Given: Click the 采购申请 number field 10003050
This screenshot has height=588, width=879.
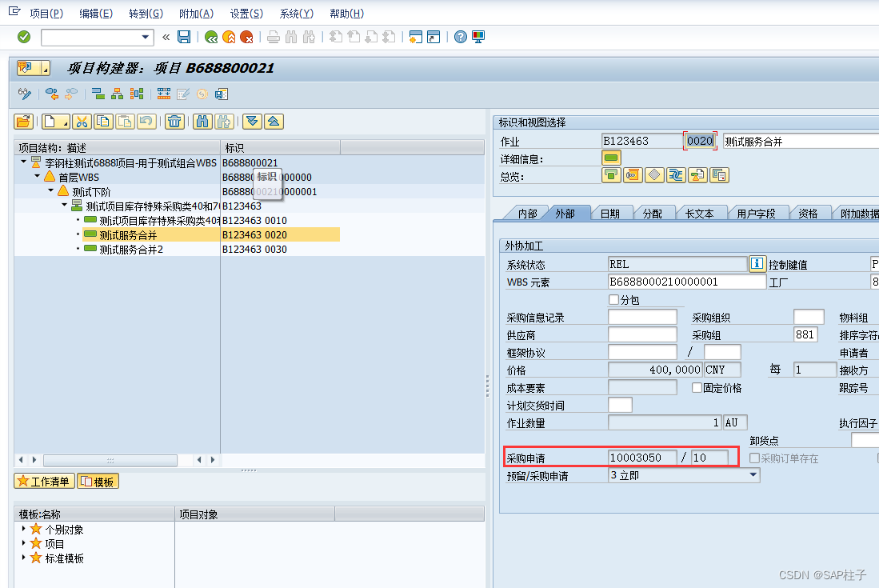Looking at the screenshot, I should 642,458.
